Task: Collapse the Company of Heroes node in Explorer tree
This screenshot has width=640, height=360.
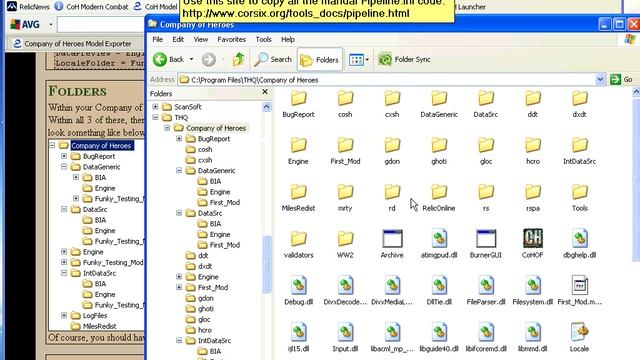Action: click(x=167, y=128)
